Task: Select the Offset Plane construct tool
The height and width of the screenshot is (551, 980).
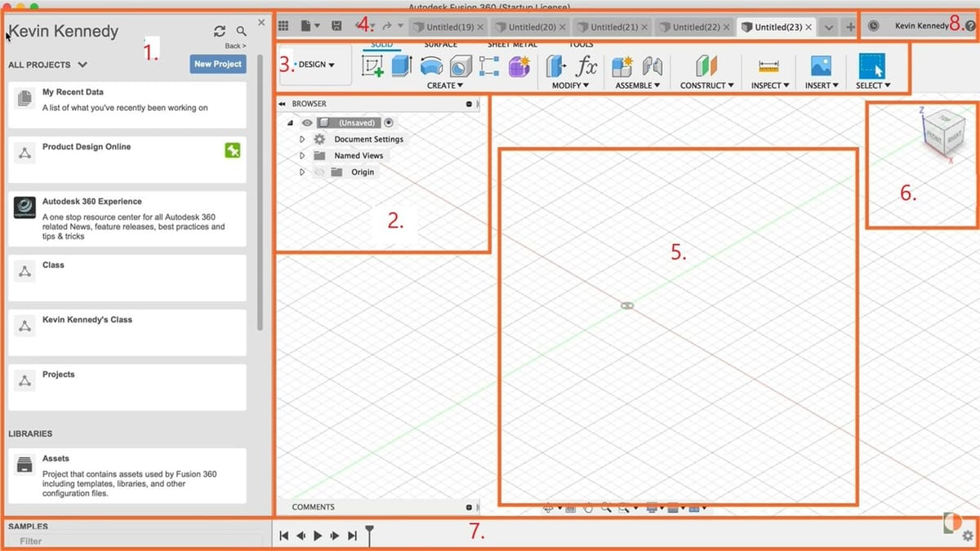Action: 706,66
